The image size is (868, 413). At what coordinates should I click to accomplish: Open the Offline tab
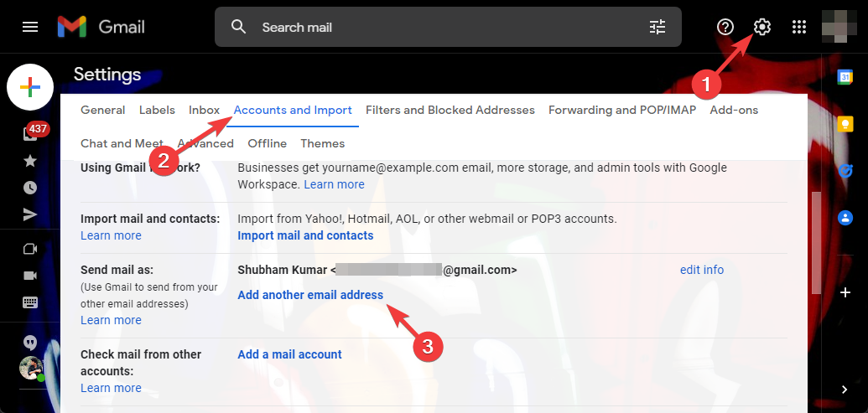[268, 143]
